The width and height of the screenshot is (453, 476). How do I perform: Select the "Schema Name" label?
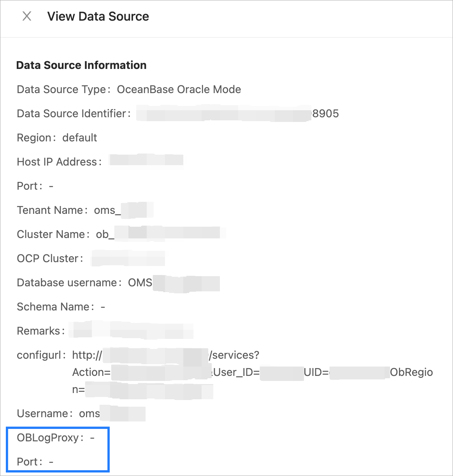[x=53, y=307]
